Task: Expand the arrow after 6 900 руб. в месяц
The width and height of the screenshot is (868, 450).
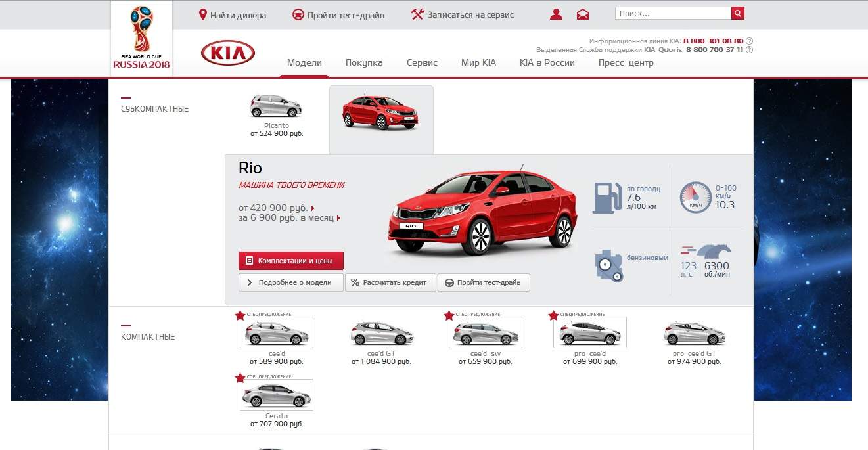Action: coord(338,218)
